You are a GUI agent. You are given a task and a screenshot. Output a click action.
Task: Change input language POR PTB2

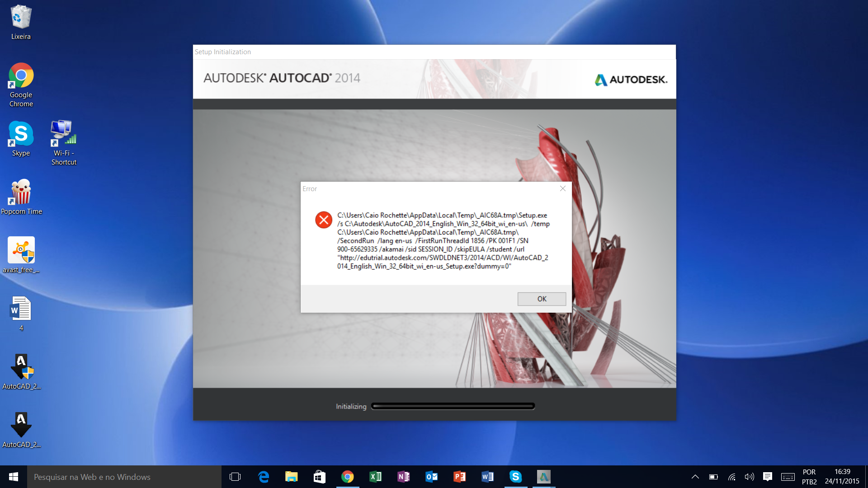coord(809,477)
